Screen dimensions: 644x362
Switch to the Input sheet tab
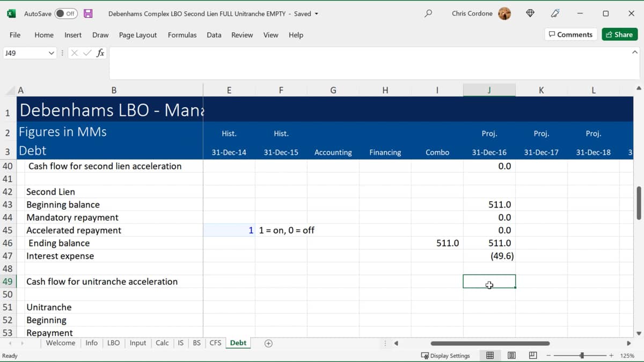tap(138, 343)
